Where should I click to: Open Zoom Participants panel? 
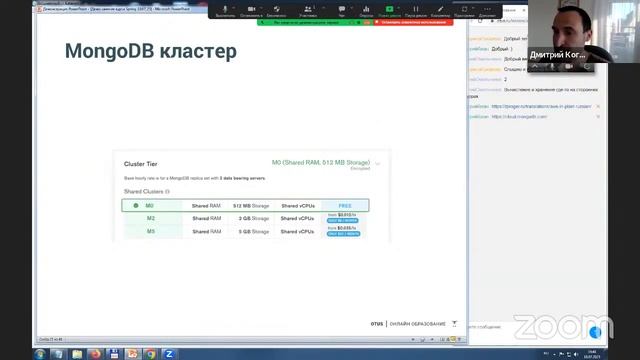[308, 11]
